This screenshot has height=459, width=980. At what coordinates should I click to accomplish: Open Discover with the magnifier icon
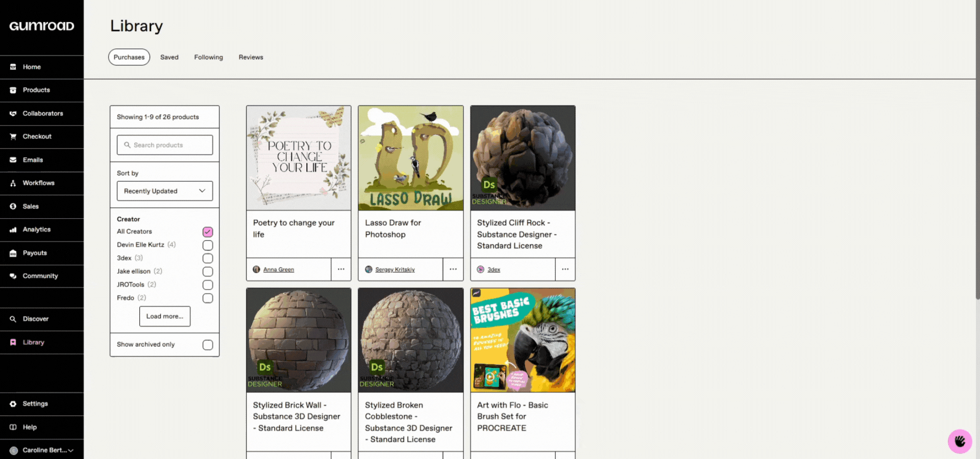tap(13, 319)
